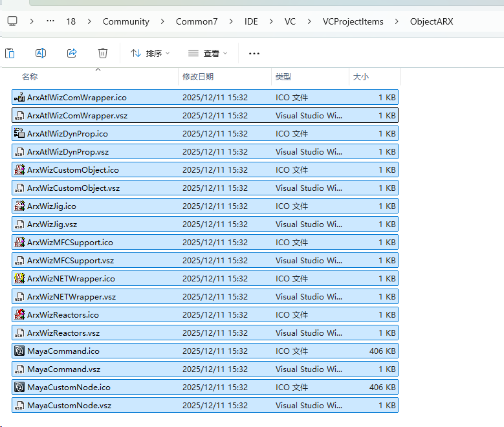The width and height of the screenshot is (504, 427).
Task: Expand the breadcrumb chevron after VCProjectItems
Action: point(397,21)
